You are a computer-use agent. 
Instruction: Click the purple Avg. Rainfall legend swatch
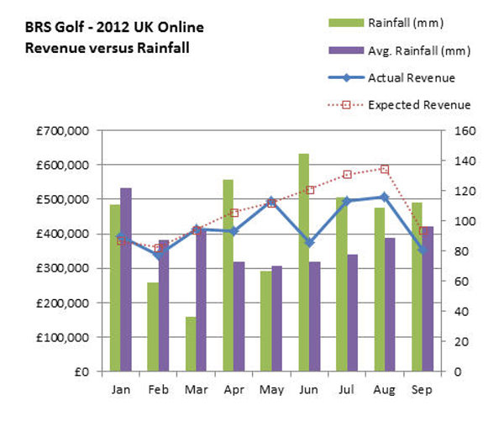[x=344, y=50]
